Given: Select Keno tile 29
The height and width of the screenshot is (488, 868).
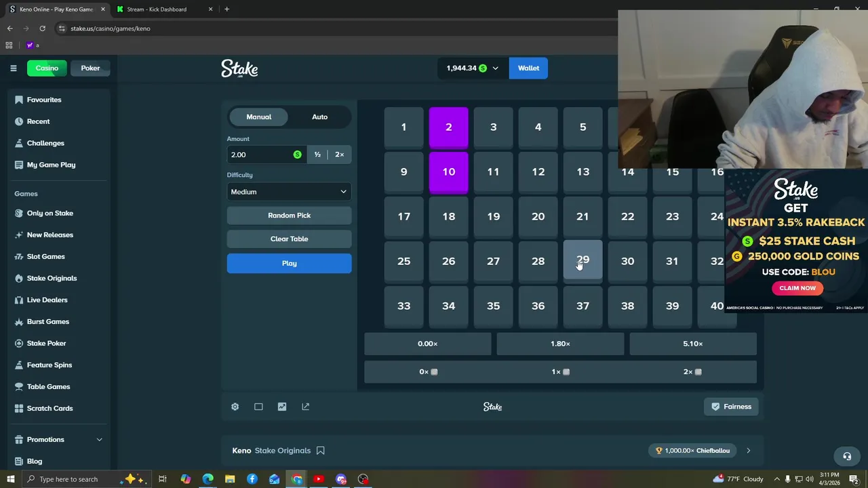Looking at the screenshot, I should coord(583,261).
